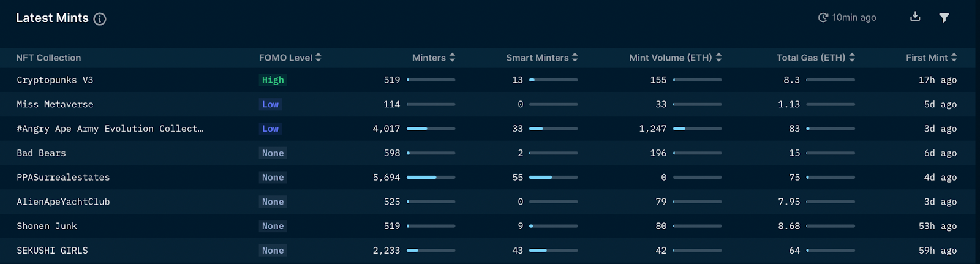The height and width of the screenshot is (264, 980).
Task: Open the Bad Bears collection
Action: click(x=41, y=153)
